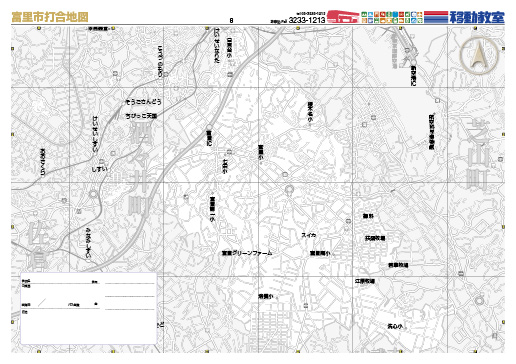Click the 酒々井町 town name
This screenshot has width=516, height=364.
pos(139,168)
